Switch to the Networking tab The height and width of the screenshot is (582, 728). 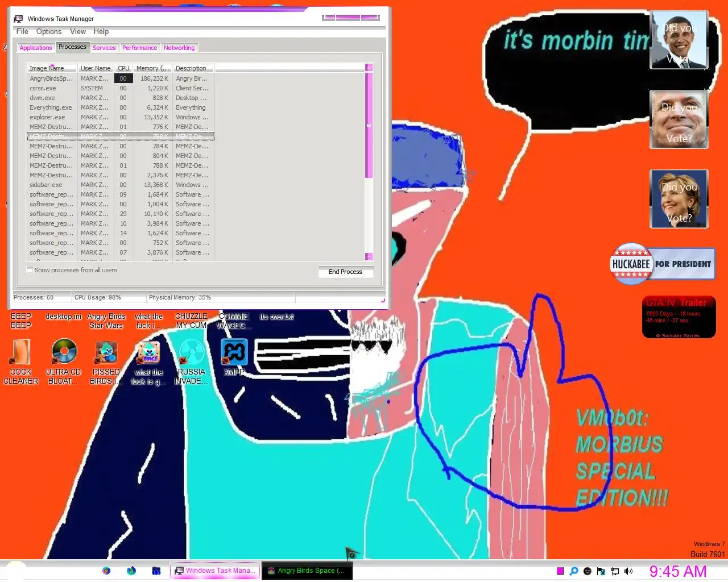[179, 48]
